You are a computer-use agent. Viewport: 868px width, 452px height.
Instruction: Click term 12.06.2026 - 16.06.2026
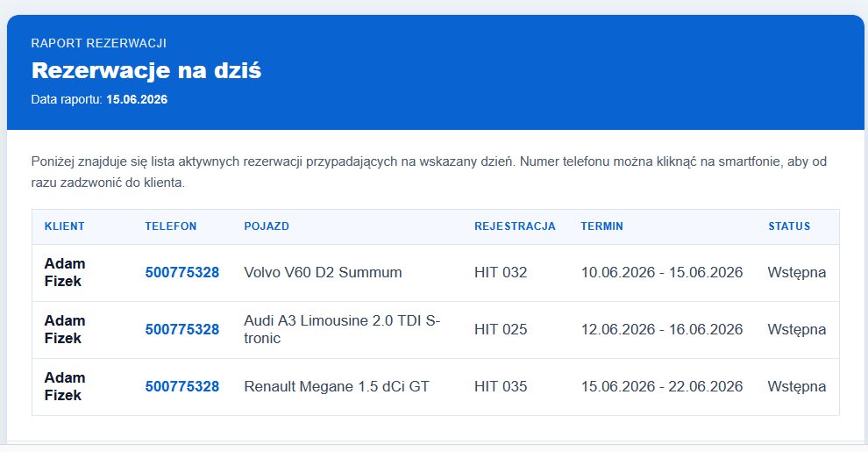point(661,330)
